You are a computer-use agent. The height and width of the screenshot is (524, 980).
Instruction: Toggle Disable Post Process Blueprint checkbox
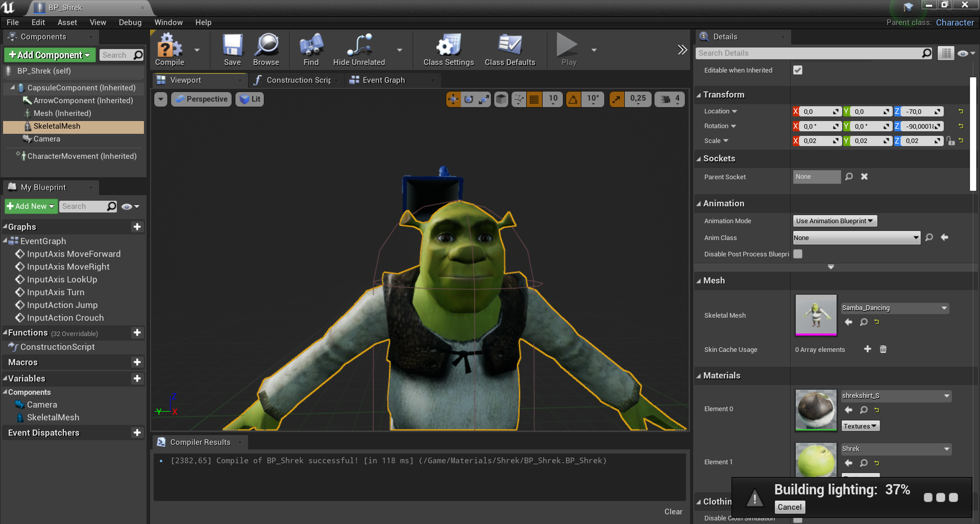tap(798, 254)
